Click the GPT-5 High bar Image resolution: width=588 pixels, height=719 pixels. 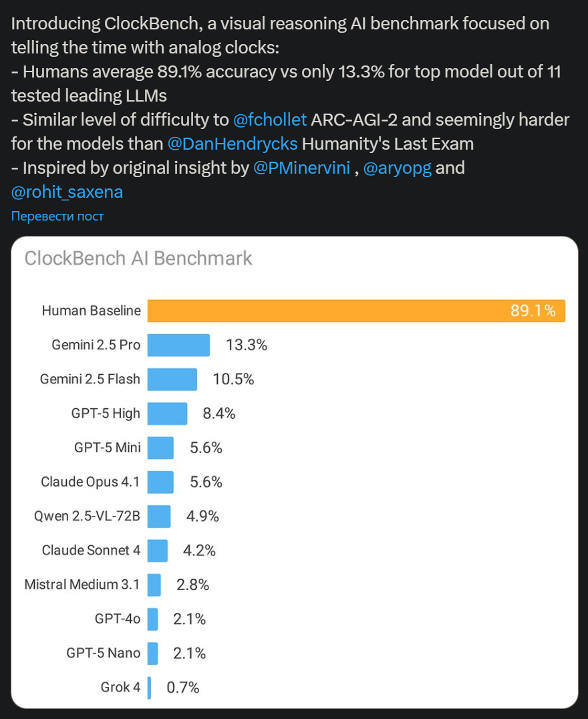[167, 413]
